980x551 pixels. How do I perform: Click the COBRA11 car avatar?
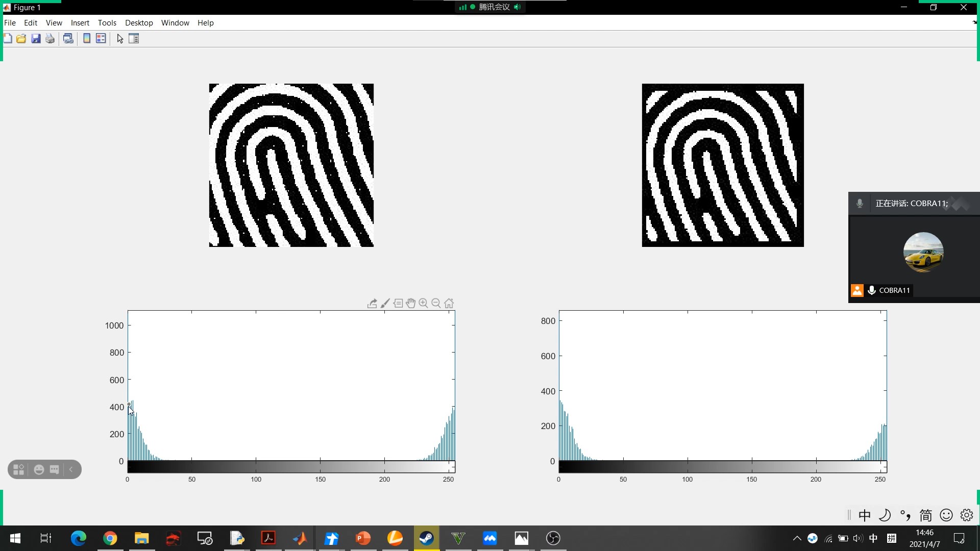(923, 252)
